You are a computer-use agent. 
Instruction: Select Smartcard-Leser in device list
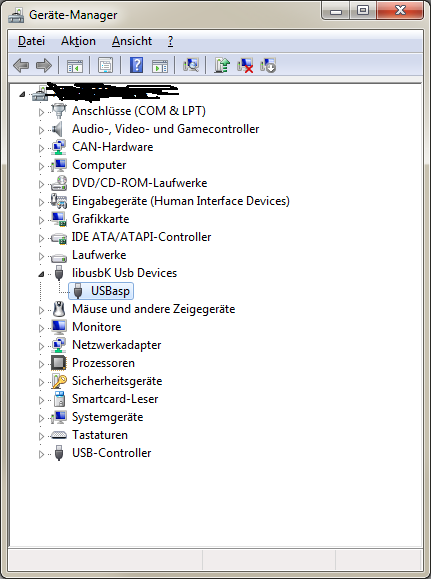115,399
